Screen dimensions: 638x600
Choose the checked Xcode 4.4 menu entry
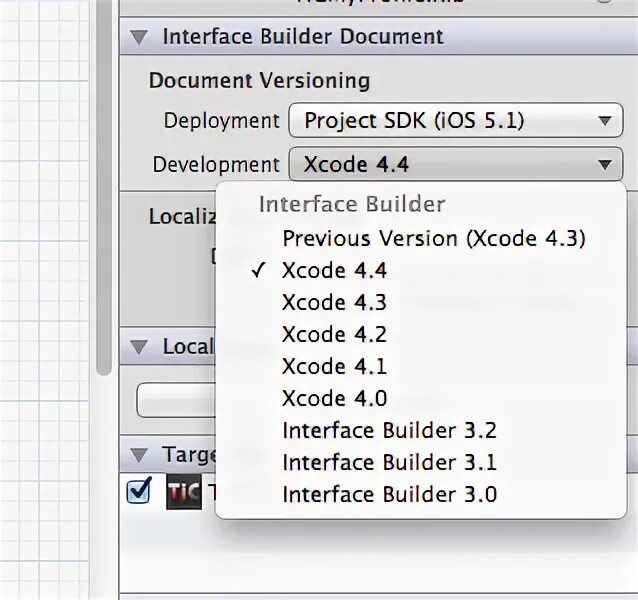click(421, 270)
